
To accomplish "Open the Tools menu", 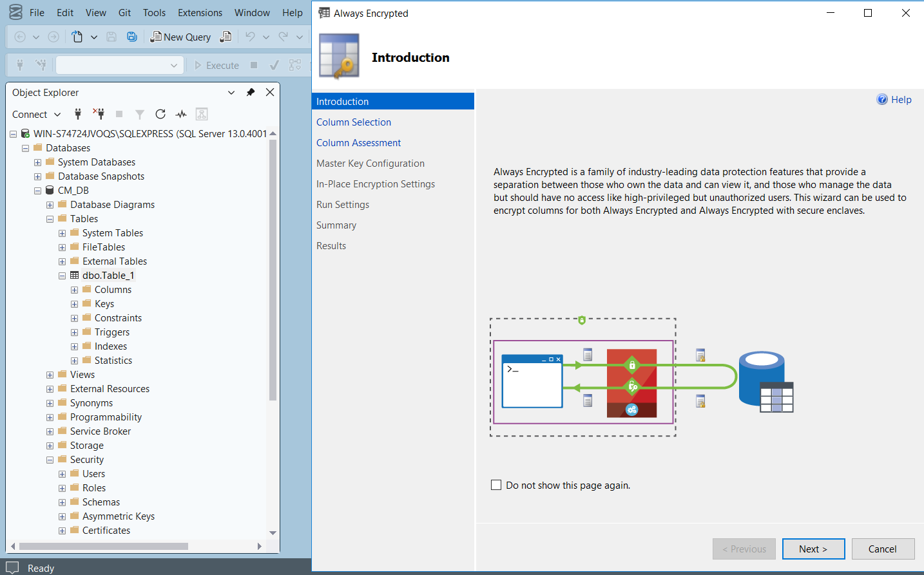I will 154,12.
